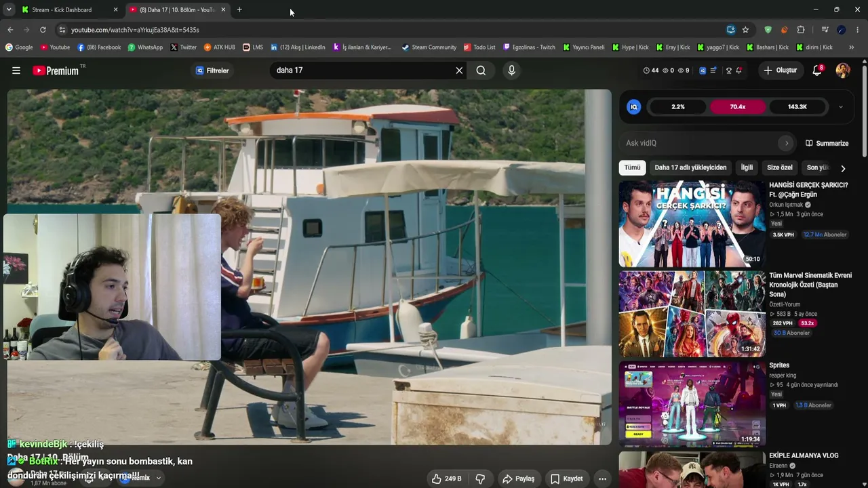Open vidIQ list icon in header
This screenshot has width=868, height=488.
713,70
